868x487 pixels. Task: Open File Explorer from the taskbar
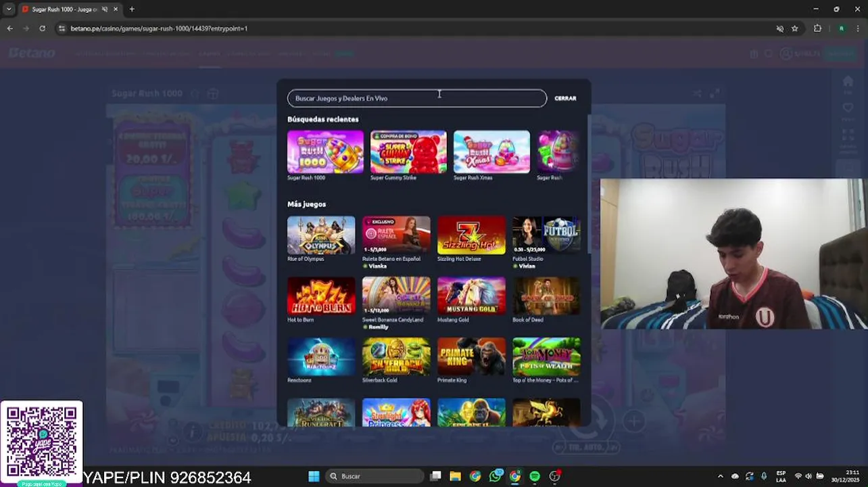[455, 476]
